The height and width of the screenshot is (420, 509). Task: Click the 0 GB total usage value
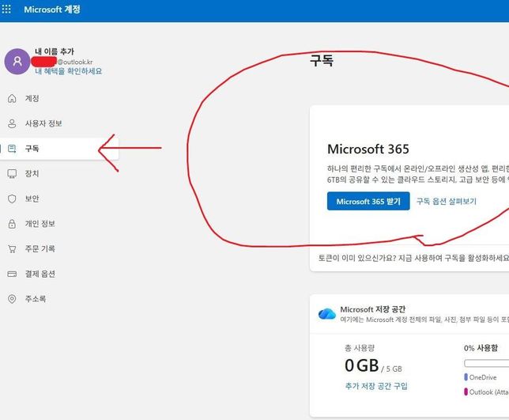362,365
